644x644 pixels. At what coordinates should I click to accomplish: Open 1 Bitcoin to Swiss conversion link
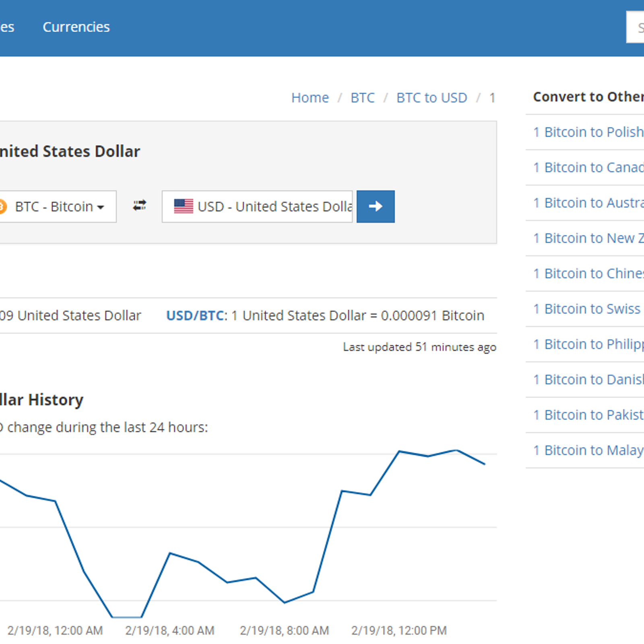pyautogui.click(x=586, y=309)
